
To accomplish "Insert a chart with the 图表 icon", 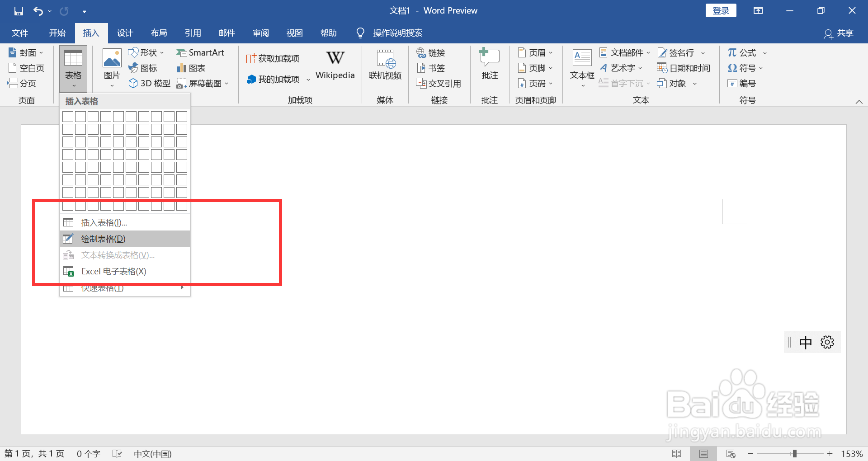I will pyautogui.click(x=192, y=68).
